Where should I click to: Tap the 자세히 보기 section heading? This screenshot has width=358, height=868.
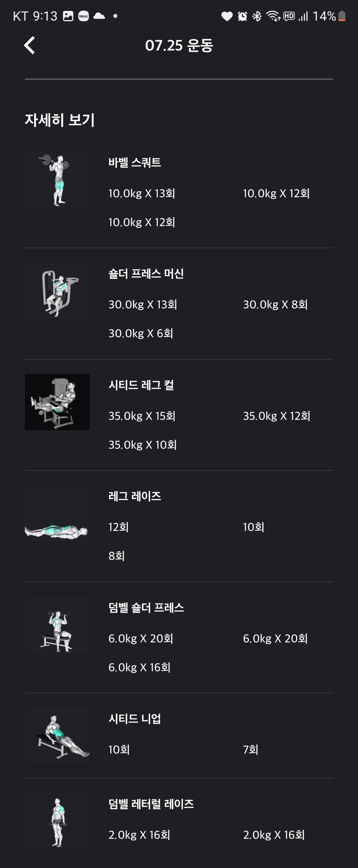(60, 120)
